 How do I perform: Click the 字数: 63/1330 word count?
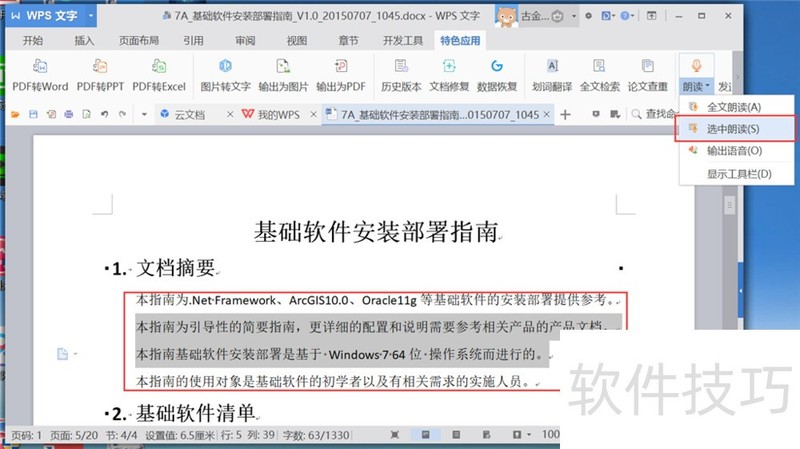[x=316, y=435]
